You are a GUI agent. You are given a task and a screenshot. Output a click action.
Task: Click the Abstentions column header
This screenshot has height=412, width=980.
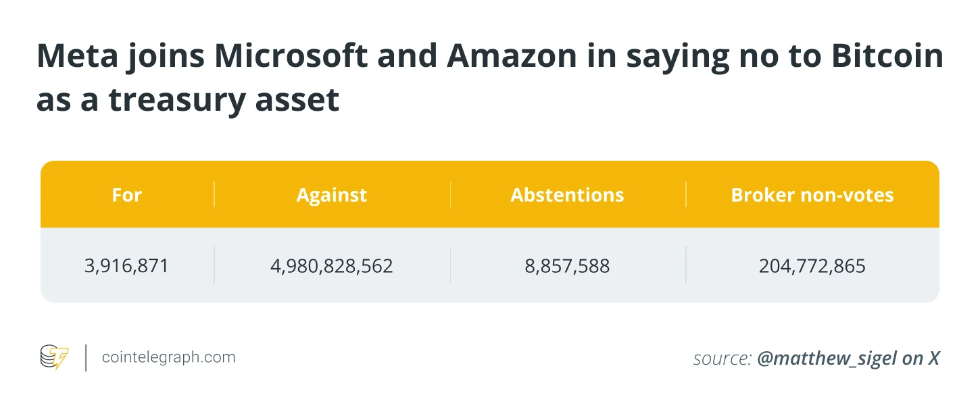(x=567, y=195)
